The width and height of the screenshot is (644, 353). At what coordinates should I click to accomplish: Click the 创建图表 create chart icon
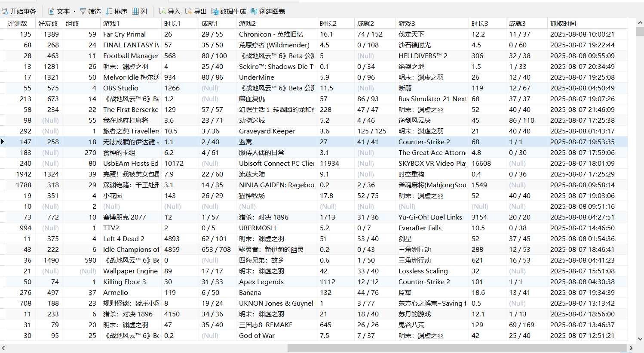(x=254, y=11)
